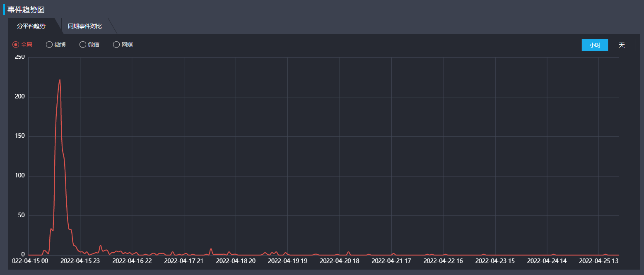Select the 2022-04-19 19 time label

point(287,261)
